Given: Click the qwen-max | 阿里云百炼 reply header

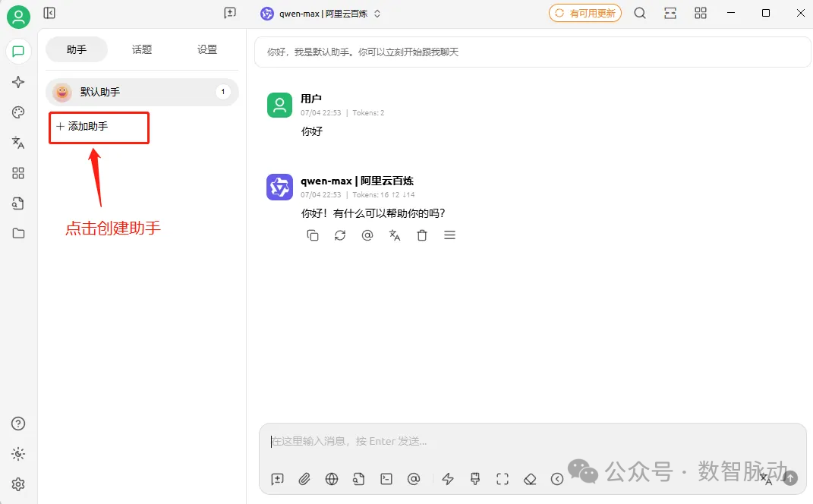Looking at the screenshot, I should (358, 181).
